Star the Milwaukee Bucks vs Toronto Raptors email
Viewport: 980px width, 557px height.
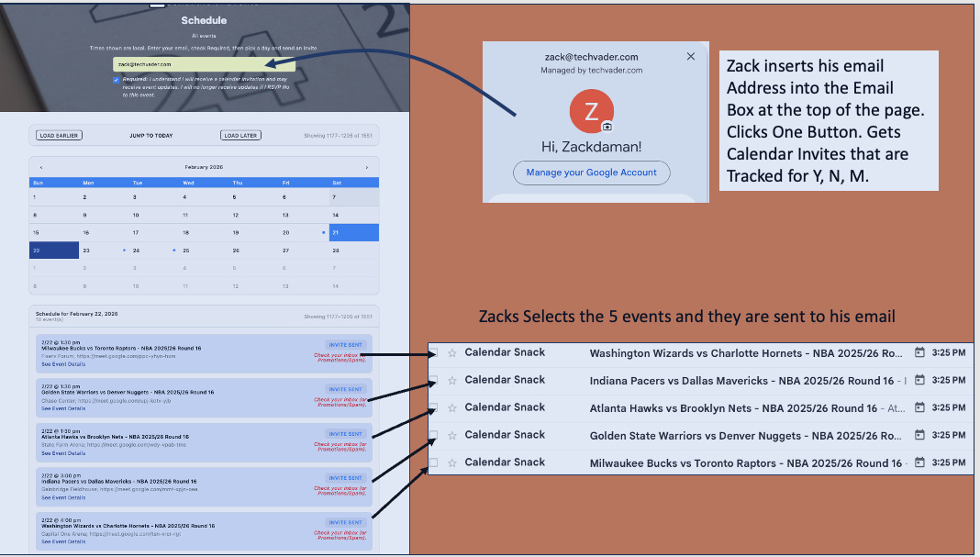451,463
